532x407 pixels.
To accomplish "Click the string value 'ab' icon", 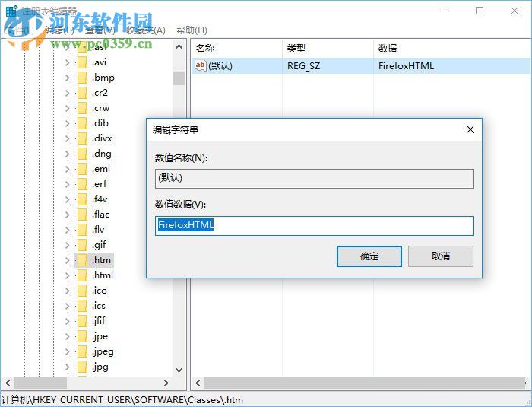I will (200, 66).
